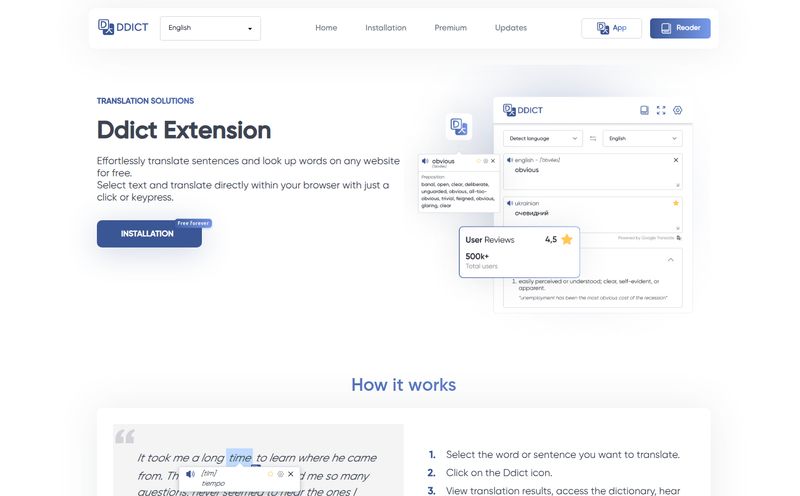
Task: Play audio in the 'tiempo' translation tooltip
Action: pos(190,474)
